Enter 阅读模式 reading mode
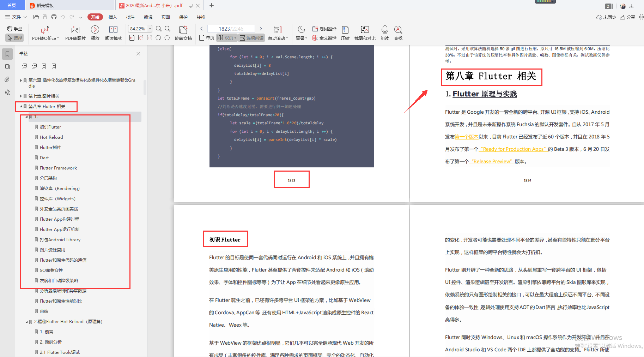The height and width of the screenshot is (357, 644). pyautogui.click(x=113, y=33)
